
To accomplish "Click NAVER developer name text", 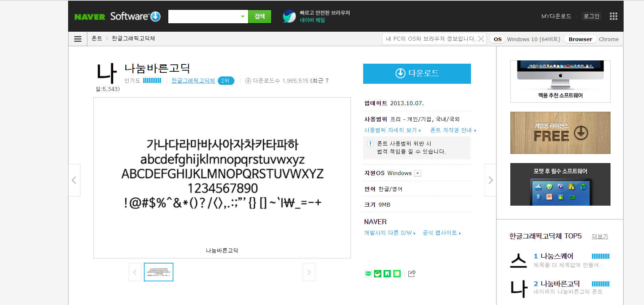I will pyautogui.click(x=375, y=222).
